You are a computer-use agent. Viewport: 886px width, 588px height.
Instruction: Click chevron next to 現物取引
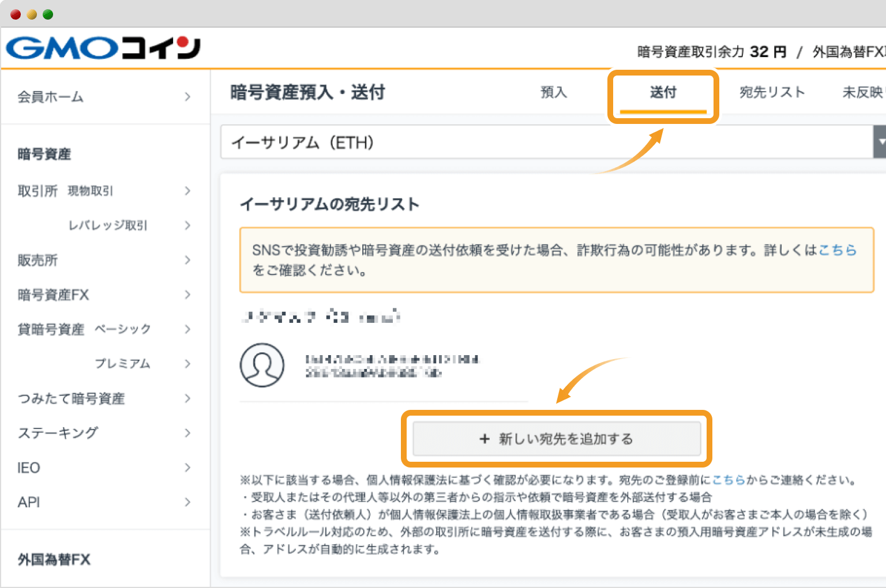tap(187, 191)
